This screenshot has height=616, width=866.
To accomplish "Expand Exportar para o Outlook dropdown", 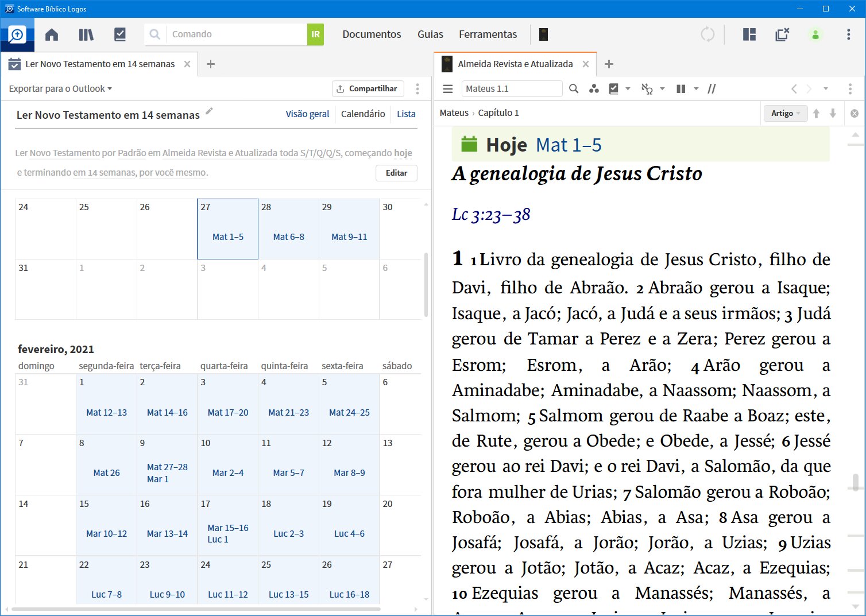I will [60, 89].
